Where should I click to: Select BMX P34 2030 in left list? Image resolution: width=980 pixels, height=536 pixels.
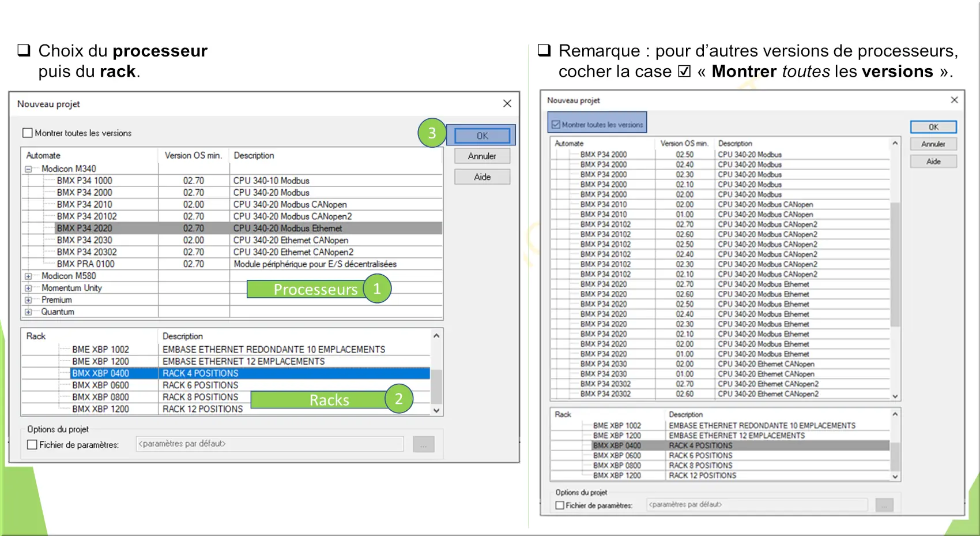[x=84, y=240]
